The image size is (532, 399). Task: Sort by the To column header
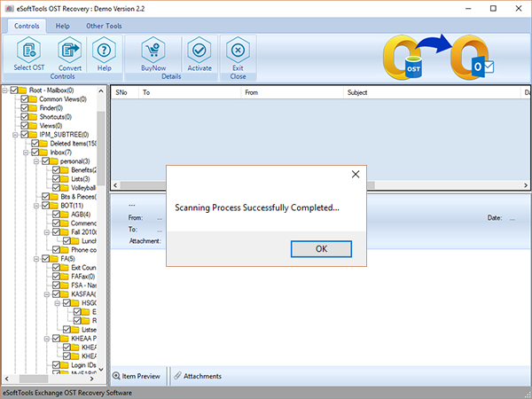(x=190, y=92)
